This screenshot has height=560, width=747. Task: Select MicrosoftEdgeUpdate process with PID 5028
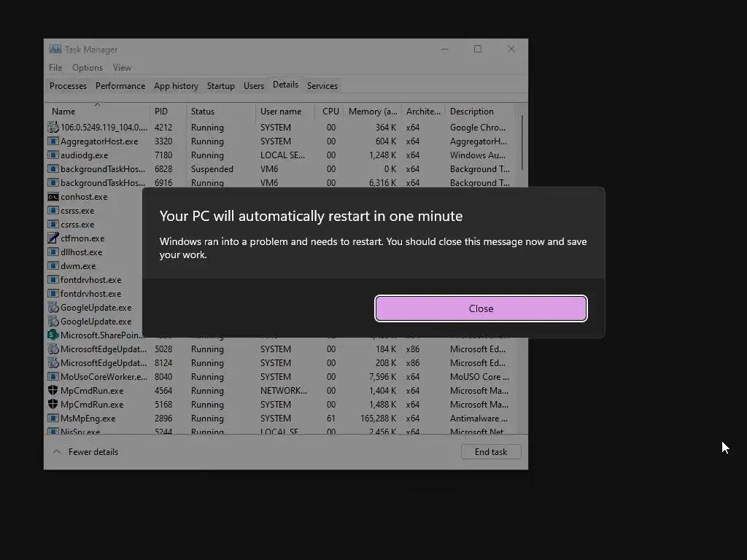point(281,349)
